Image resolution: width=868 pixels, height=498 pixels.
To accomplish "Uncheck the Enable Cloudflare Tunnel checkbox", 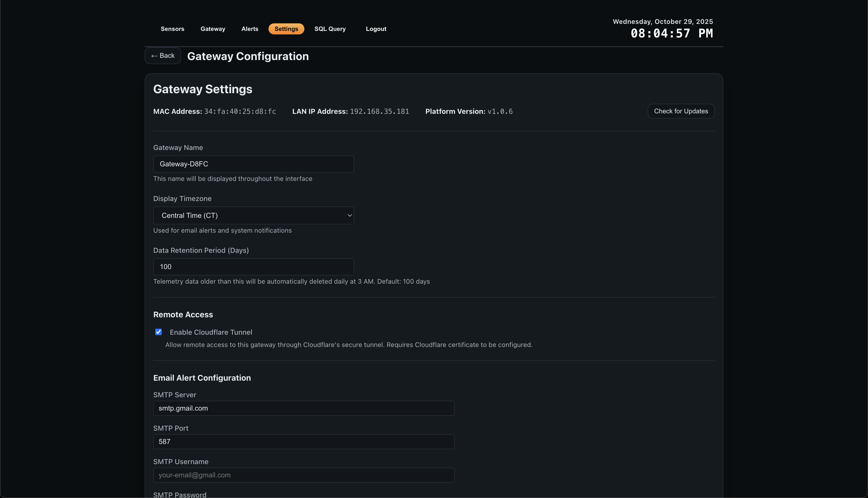I will coord(158,332).
